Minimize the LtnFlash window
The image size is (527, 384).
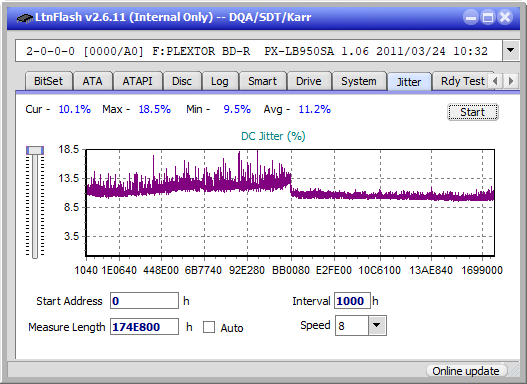point(471,17)
